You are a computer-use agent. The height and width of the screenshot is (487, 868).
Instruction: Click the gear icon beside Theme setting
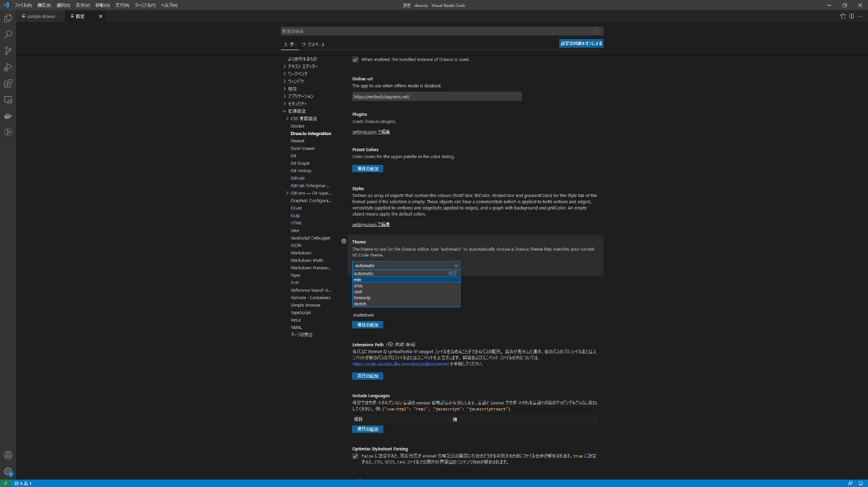coord(344,241)
